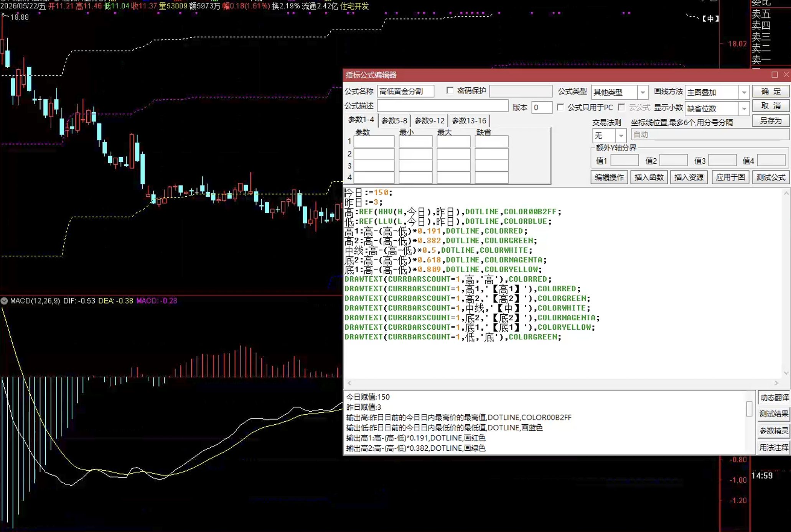The height and width of the screenshot is (532, 791).
Task: Click the 测试结果 side button
Action: (774, 414)
